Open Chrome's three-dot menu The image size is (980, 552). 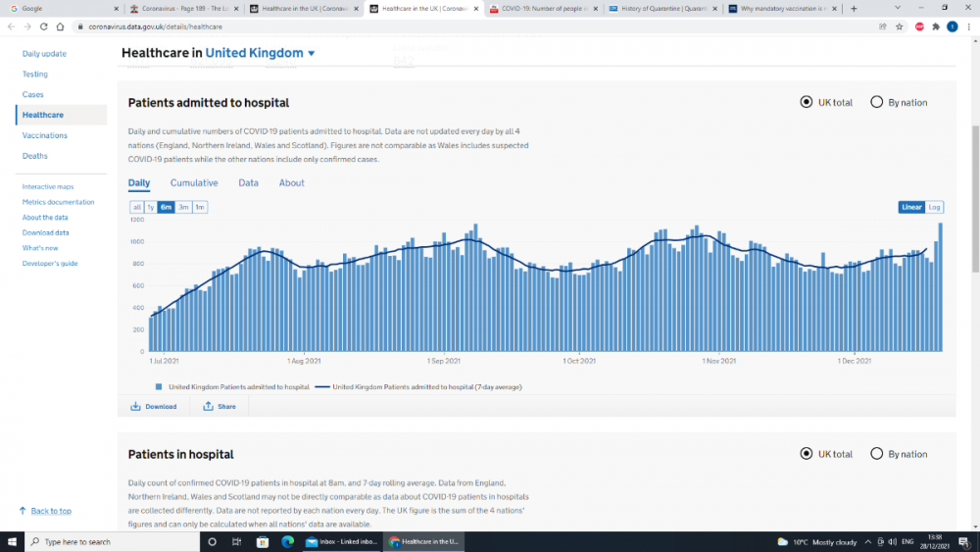[968, 26]
